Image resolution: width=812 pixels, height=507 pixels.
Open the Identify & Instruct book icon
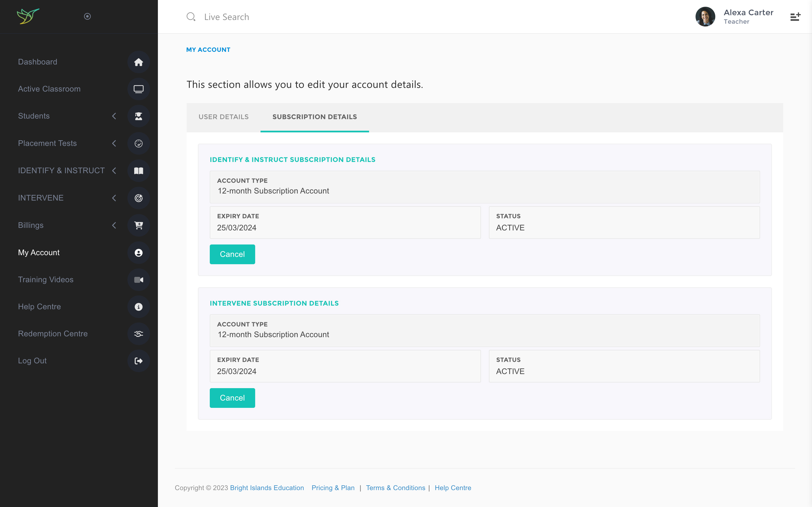[x=139, y=171]
